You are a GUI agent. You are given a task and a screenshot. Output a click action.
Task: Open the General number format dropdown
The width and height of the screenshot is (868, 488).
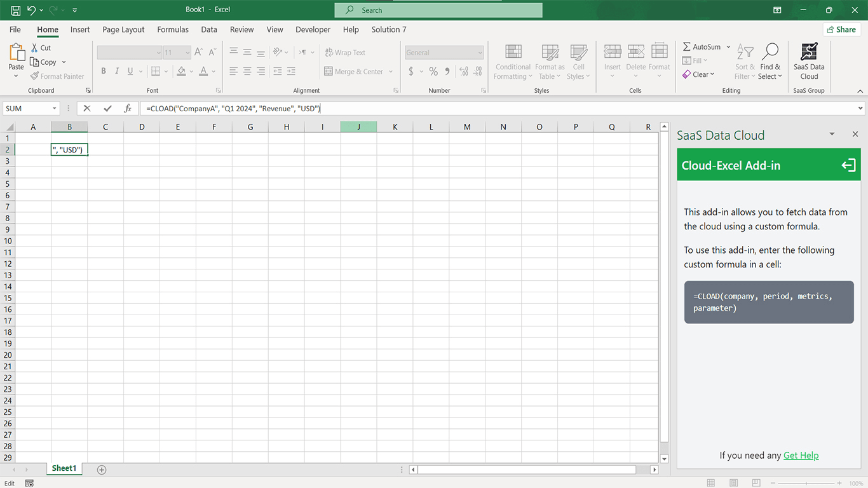pyautogui.click(x=480, y=53)
